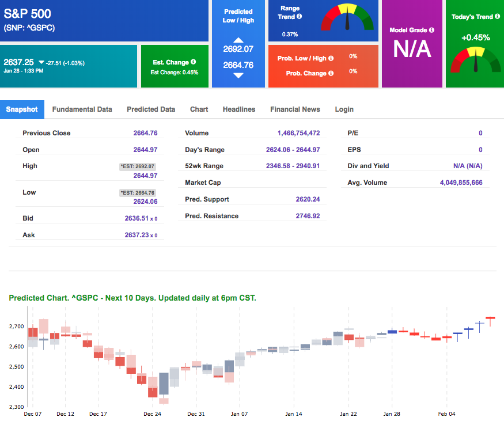Image resolution: width=504 pixels, height=421 pixels.
Task: Click the Range Trend value 0.37%
Action: pyautogui.click(x=290, y=35)
